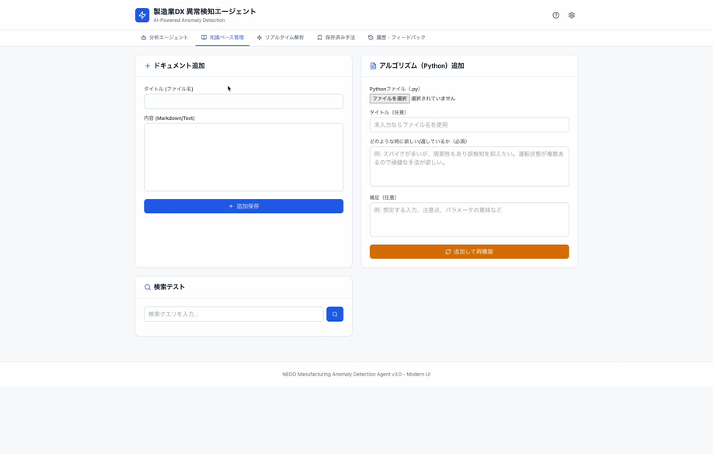
Task: Select the 知識ベース管理 tab
Action: click(x=222, y=37)
